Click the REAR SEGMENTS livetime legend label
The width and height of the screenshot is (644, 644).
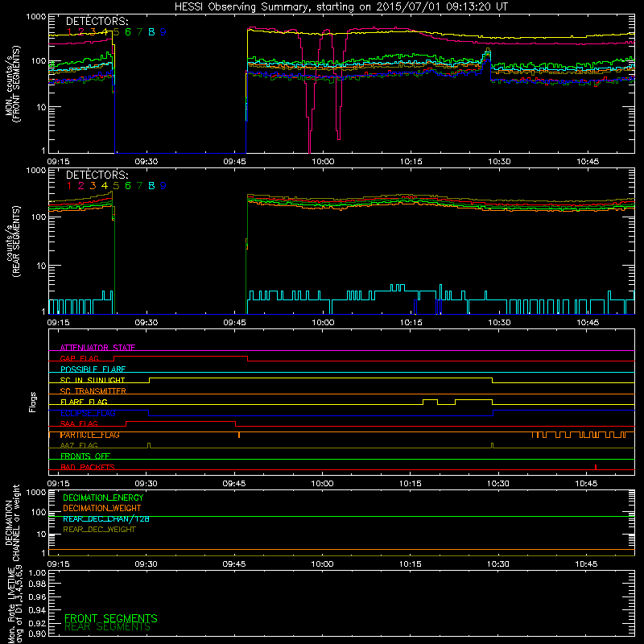pos(108,627)
